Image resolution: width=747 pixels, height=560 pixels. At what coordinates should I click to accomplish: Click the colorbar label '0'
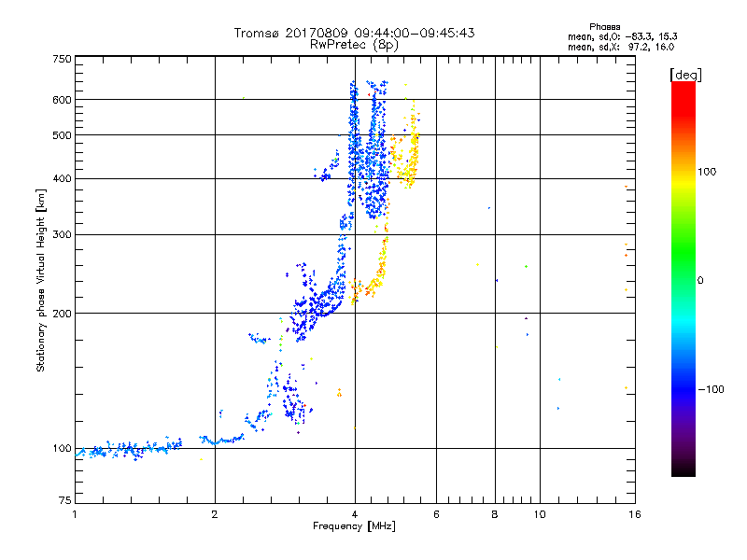pyautogui.click(x=699, y=280)
